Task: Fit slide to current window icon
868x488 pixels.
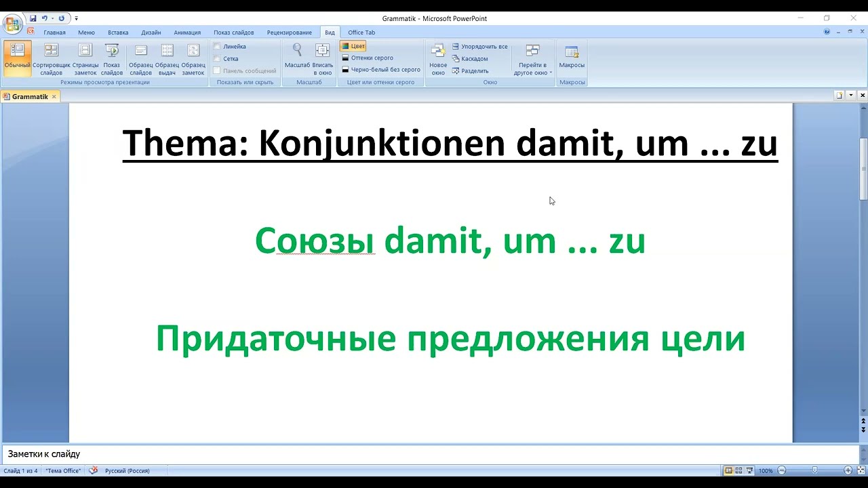Action: (x=861, y=470)
